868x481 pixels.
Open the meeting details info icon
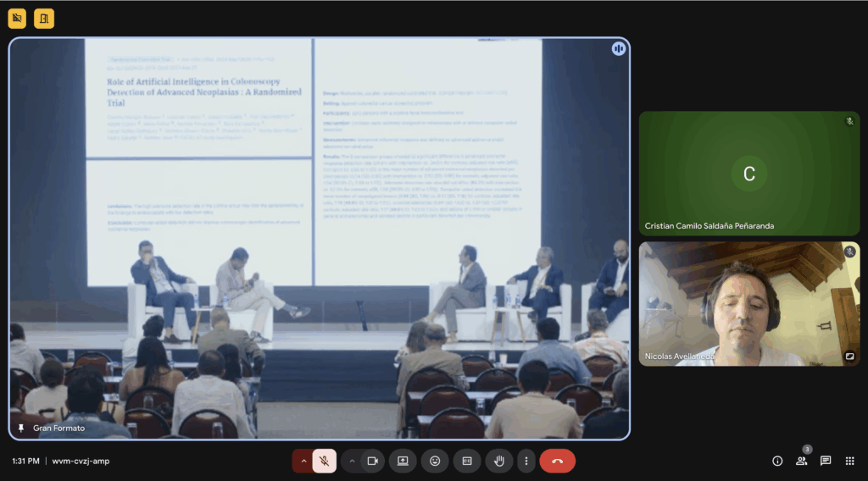[x=777, y=461]
